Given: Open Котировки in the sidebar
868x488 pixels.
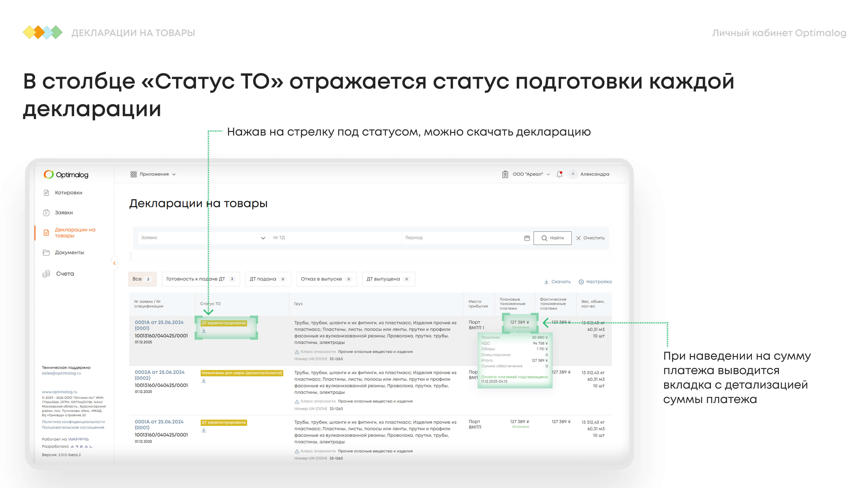Looking at the screenshot, I should 68,193.
